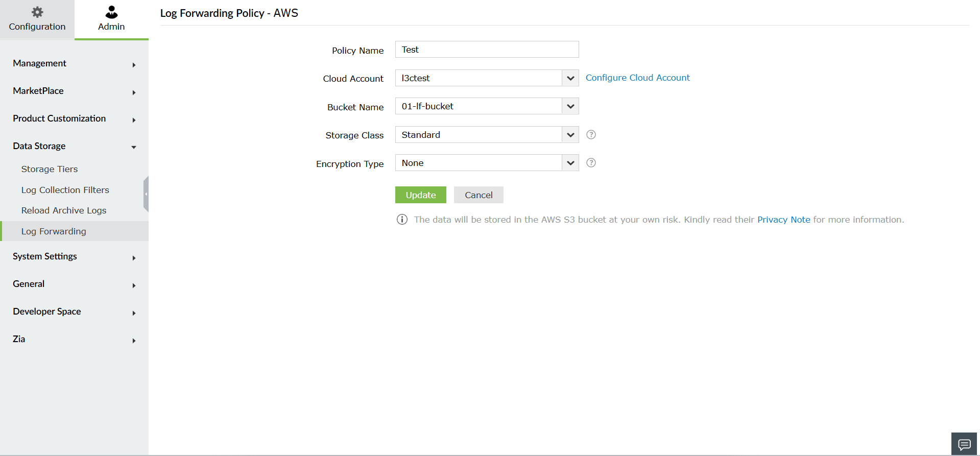Expand the General menu section

click(x=74, y=284)
